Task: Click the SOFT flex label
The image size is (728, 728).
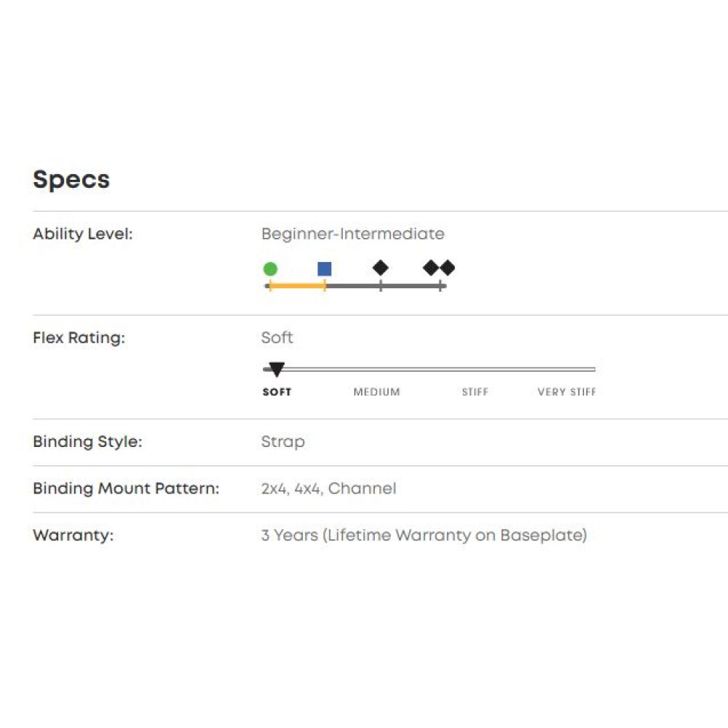Action: [277, 392]
